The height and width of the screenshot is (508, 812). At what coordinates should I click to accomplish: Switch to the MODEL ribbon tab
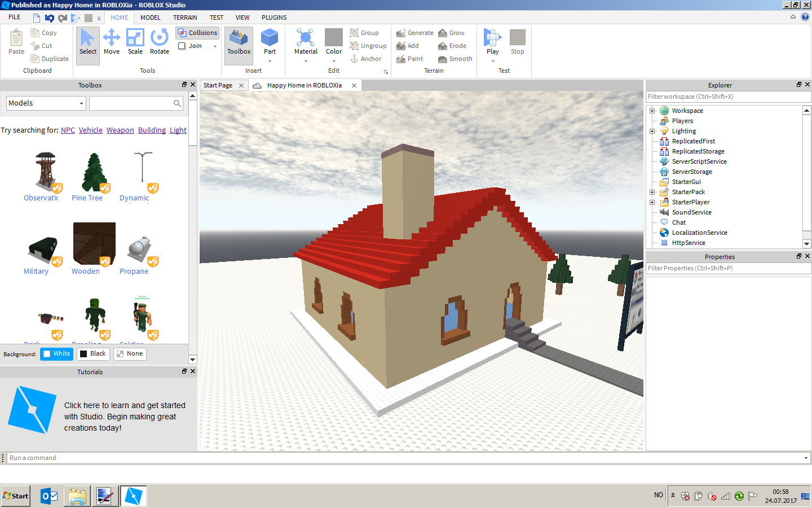(151, 17)
